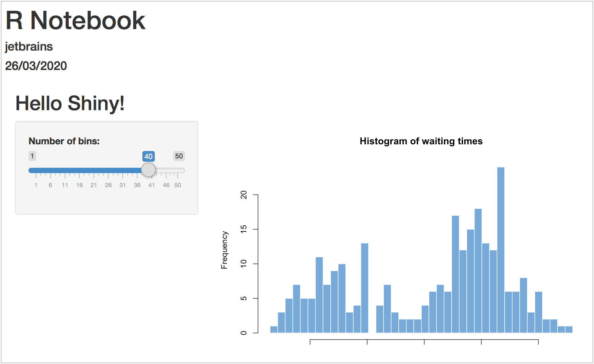Image resolution: width=594 pixels, height=364 pixels.
Task: Click the "Histogram of waiting times" title
Action: 421,141
